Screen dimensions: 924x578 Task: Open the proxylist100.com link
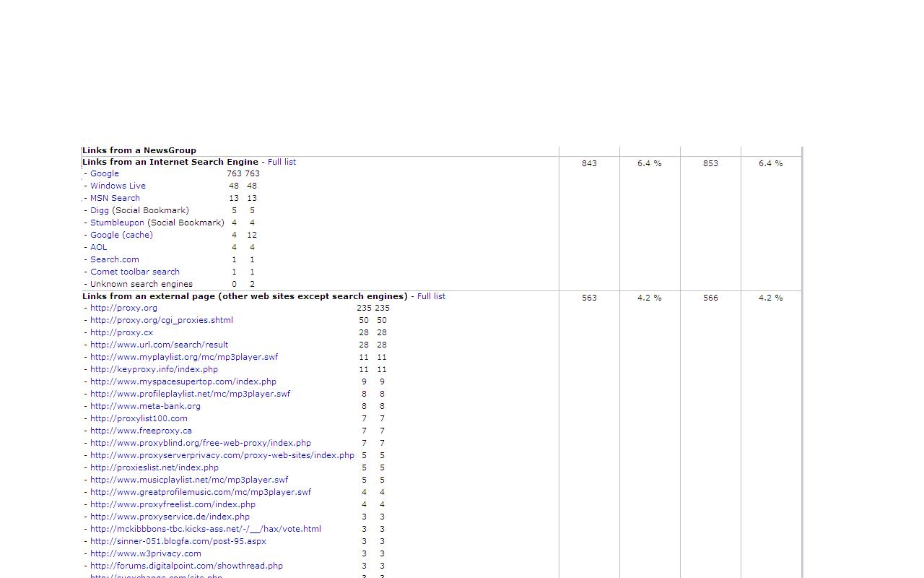pos(139,418)
